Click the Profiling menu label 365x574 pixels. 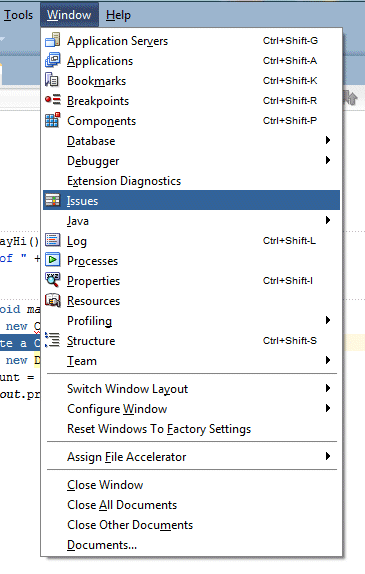[x=89, y=321]
